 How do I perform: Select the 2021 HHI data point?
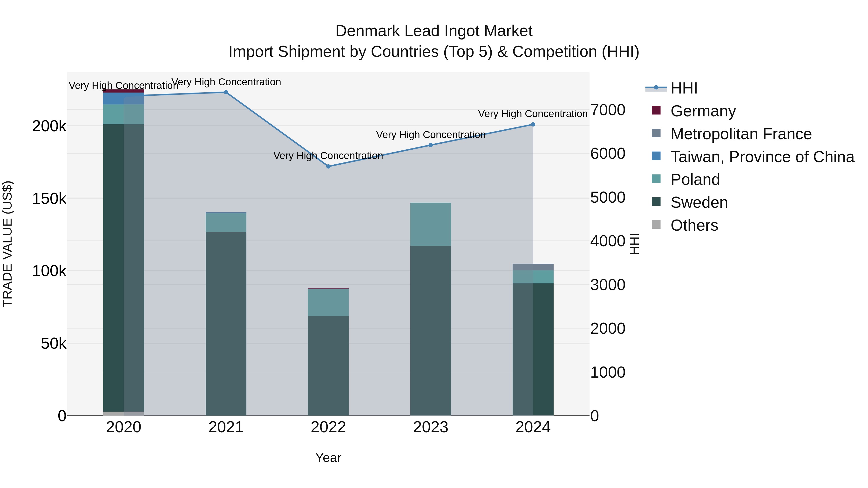tap(226, 92)
